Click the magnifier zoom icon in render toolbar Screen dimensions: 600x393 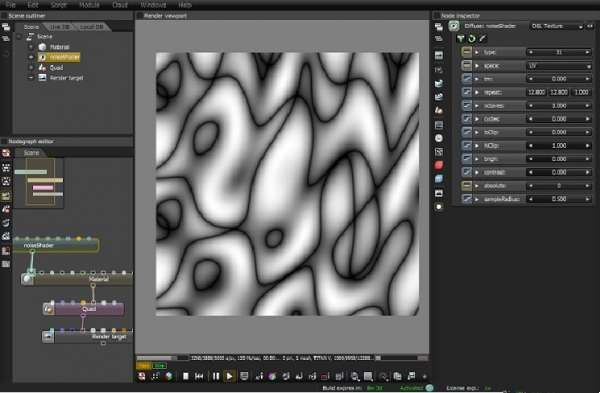(x=355, y=377)
